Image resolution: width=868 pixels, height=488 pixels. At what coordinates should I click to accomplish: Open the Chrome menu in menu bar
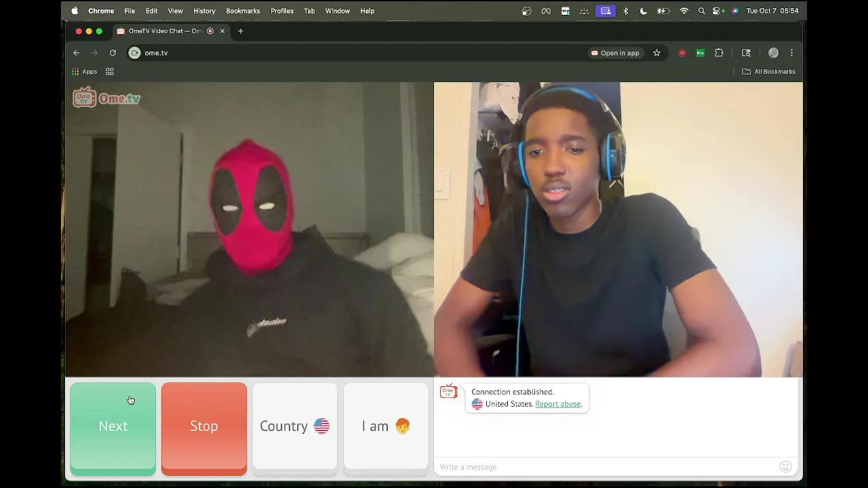[101, 11]
